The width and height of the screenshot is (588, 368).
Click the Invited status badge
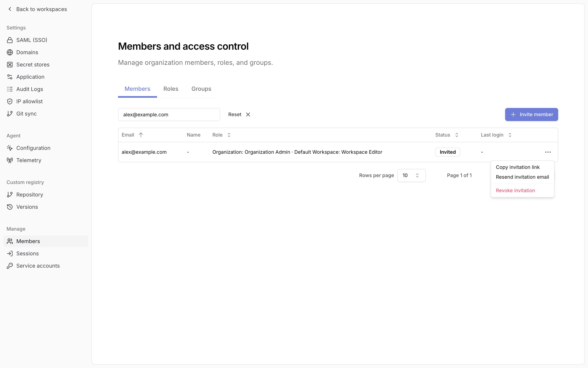tap(448, 152)
